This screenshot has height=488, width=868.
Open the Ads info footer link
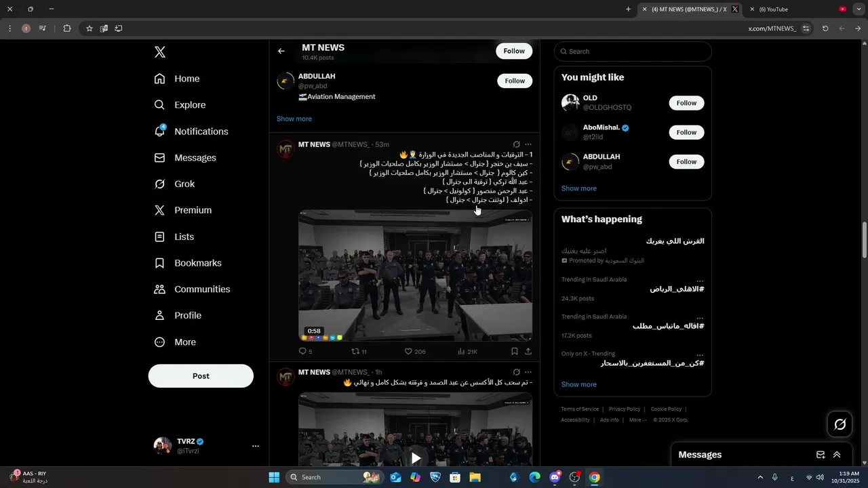coord(610,420)
